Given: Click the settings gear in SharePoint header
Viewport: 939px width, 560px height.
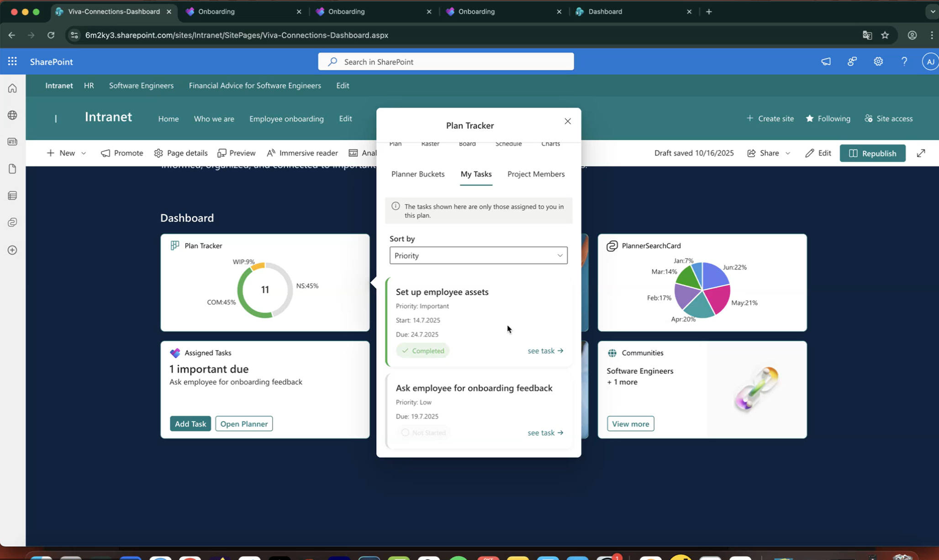Looking at the screenshot, I should click(x=878, y=61).
